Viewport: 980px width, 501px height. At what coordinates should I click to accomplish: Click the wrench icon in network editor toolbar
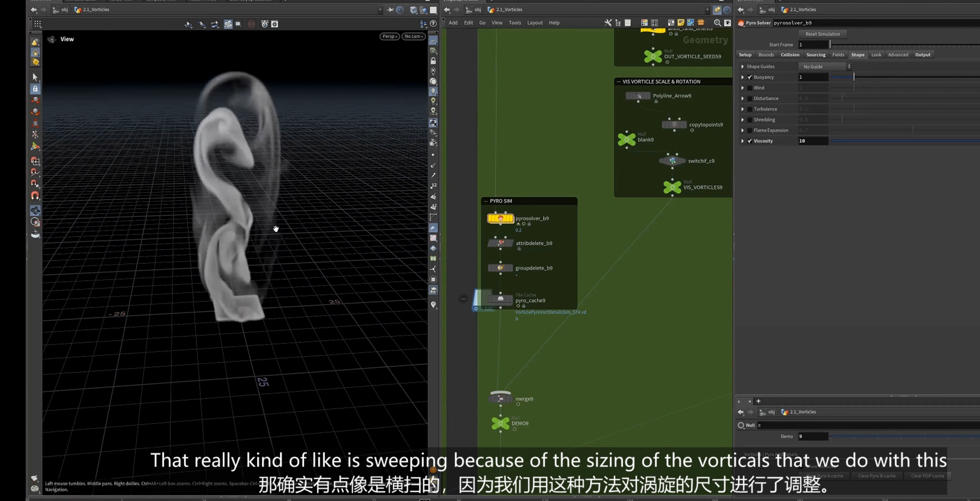coord(608,23)
